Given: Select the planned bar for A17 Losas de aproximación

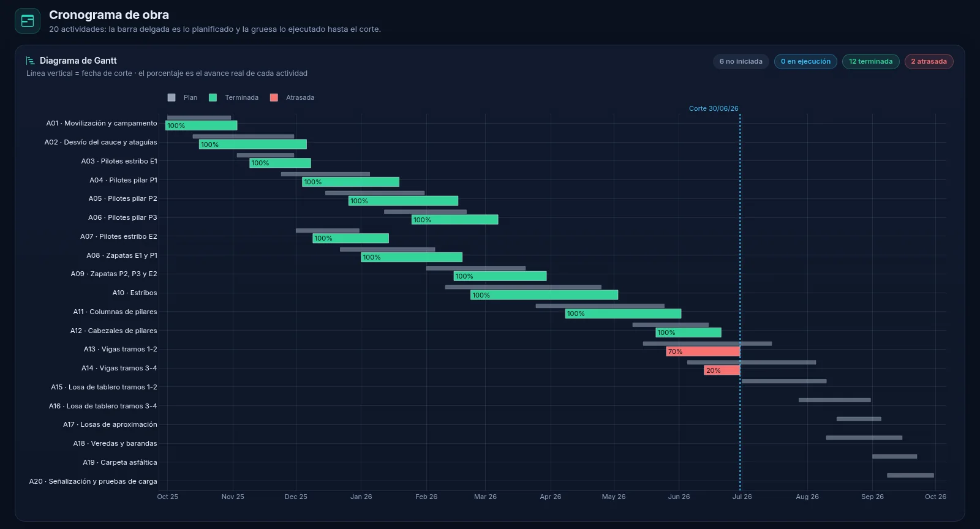Looking at the screenshot, I should click(859, 419).
